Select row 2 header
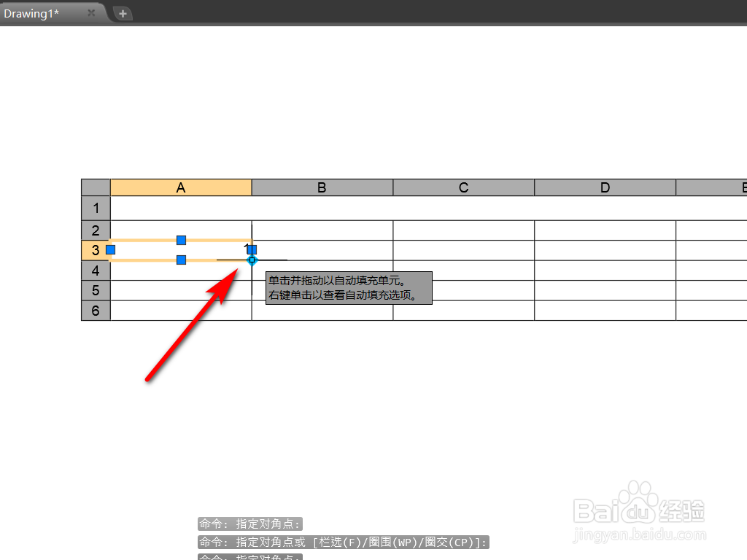 (96, 230)
